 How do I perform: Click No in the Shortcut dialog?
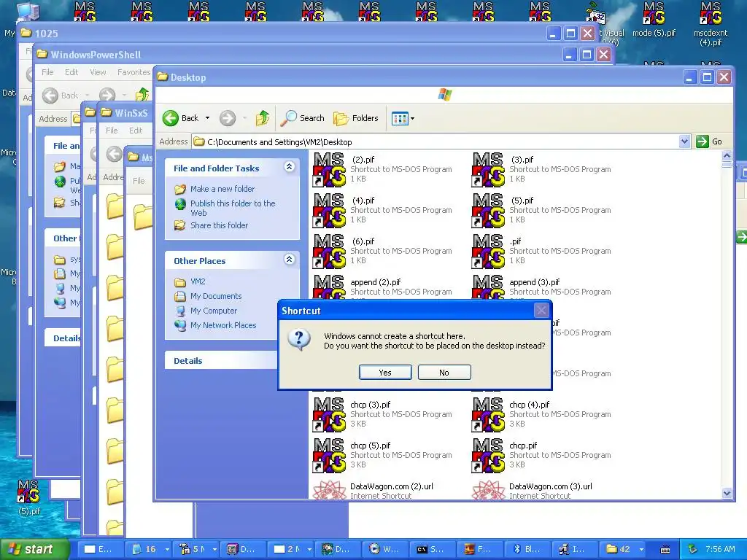[444, 373]
